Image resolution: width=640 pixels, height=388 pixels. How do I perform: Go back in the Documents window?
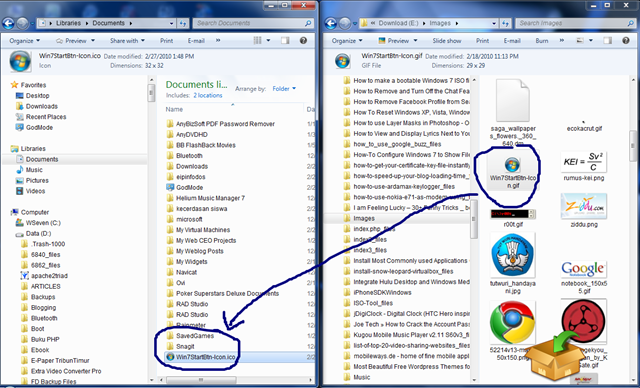pos(8,23)
